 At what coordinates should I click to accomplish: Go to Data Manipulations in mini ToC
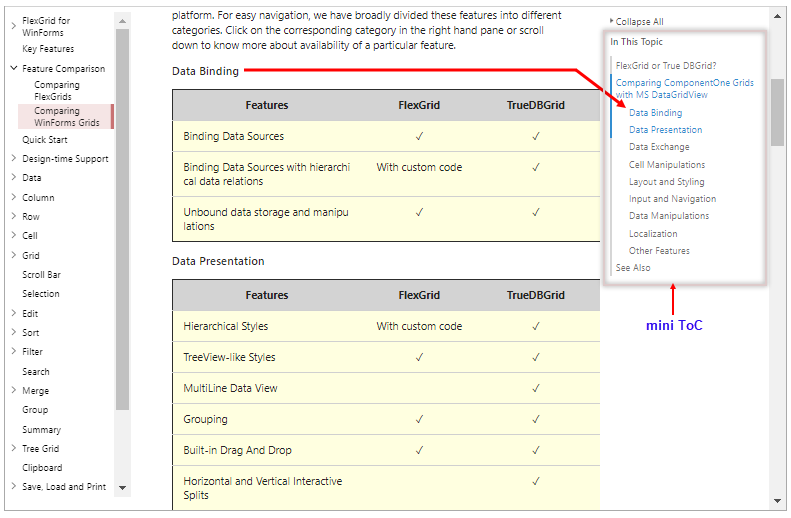[x=669, y=216]
